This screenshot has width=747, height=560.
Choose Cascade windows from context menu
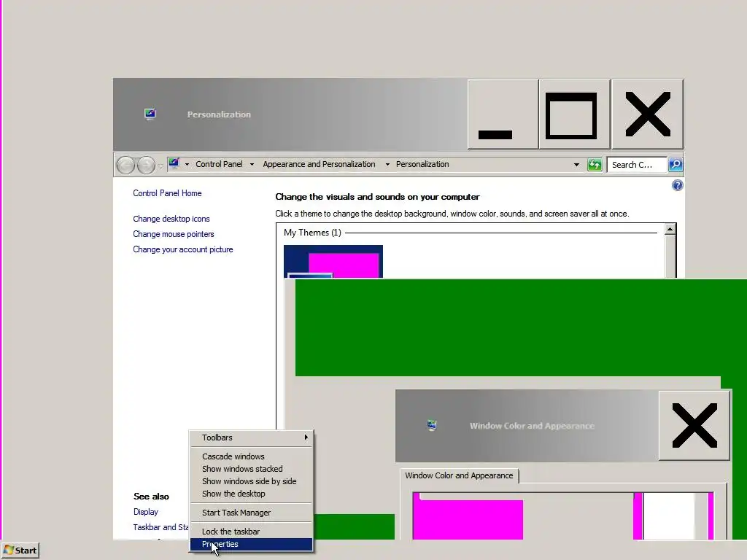coord(252,456)
